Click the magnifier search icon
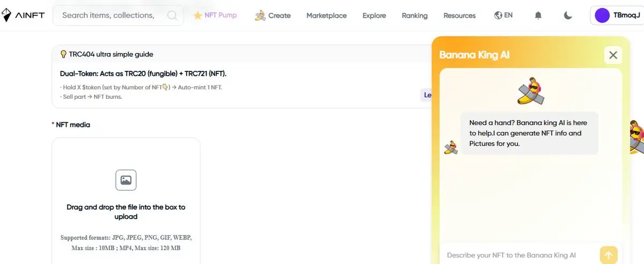644x264 pixels. point(172,15)
